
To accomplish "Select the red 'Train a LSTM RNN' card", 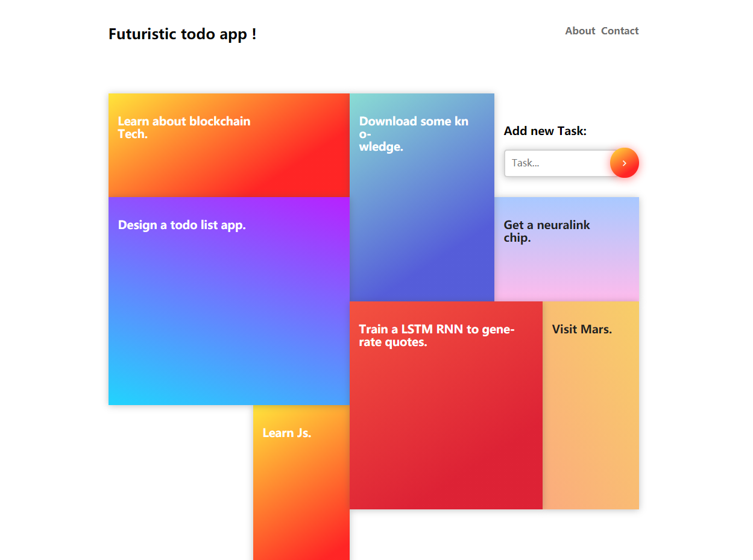I will point(446,405).
